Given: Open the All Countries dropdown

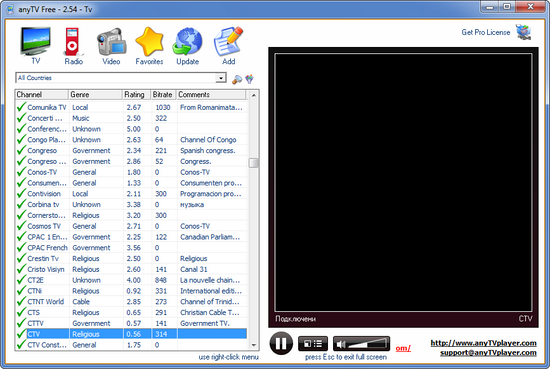Looking at the screenshot, I should pos(221,78).
